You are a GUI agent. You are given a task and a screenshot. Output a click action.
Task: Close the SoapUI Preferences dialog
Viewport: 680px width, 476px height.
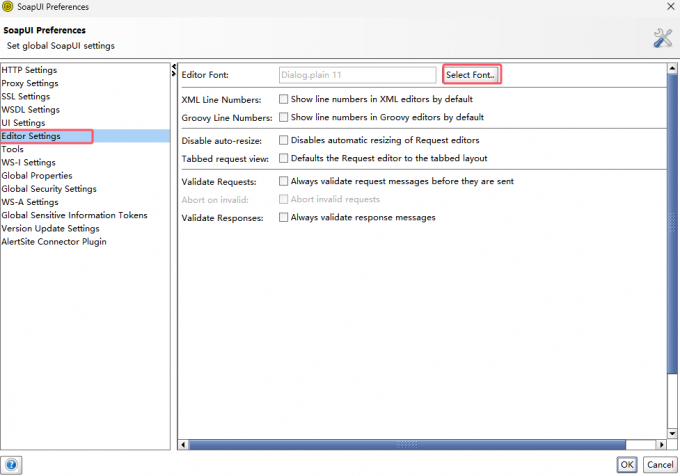(670, 6)
